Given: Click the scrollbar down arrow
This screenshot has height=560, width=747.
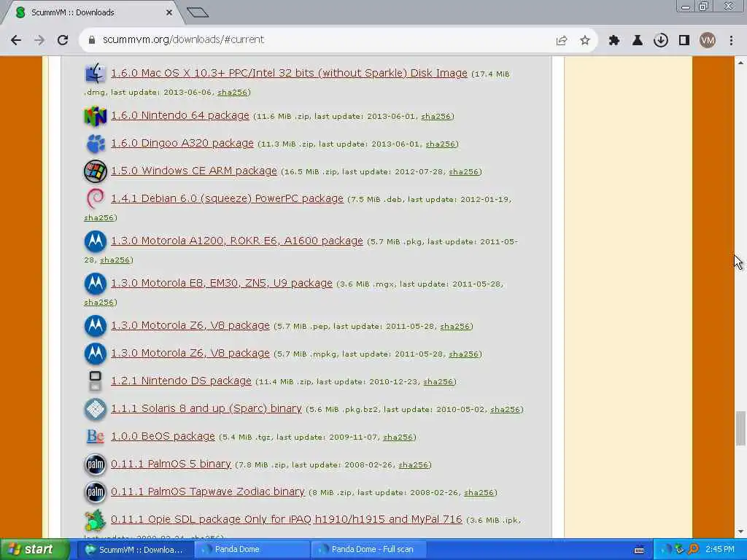Looking at the screenshot, I should pos(740,532).
